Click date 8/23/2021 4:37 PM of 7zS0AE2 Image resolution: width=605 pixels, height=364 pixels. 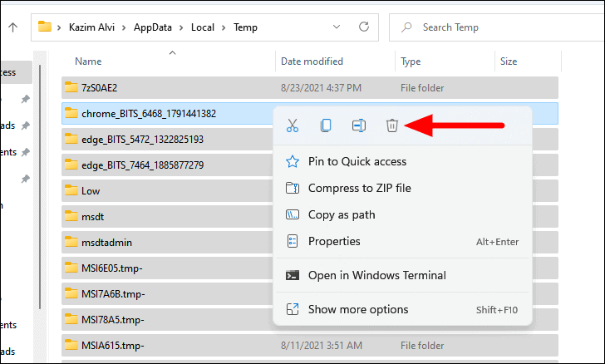pos(321,88)
